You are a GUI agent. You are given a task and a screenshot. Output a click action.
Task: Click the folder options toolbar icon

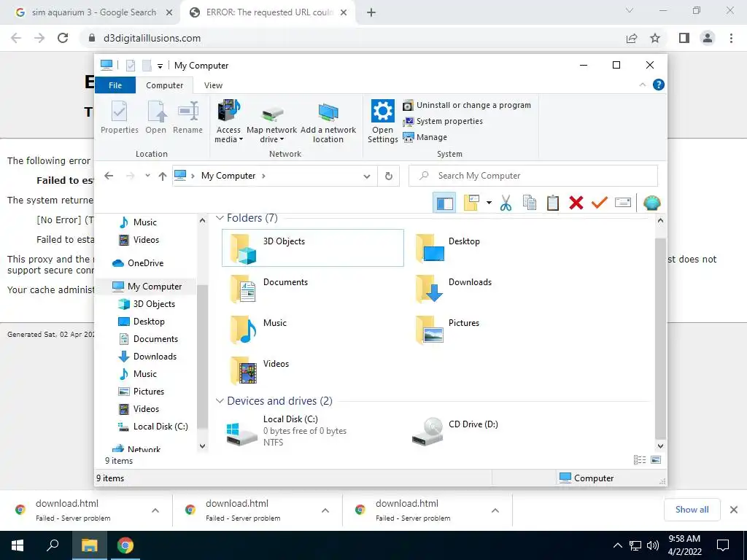point(471,203)
